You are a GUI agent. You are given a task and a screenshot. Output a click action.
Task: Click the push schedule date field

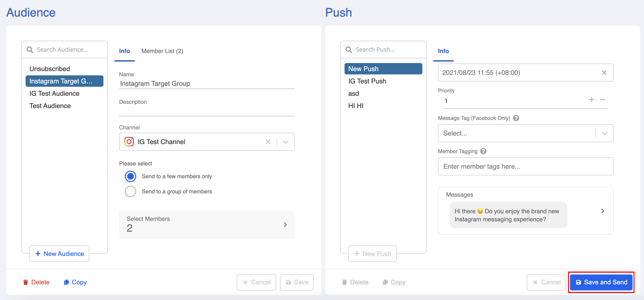point(526,73)
